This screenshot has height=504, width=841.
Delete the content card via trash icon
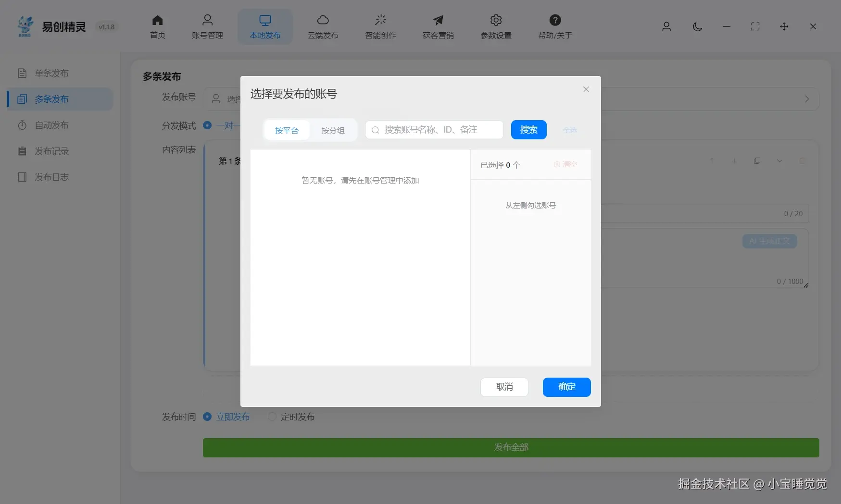(802, 161)
